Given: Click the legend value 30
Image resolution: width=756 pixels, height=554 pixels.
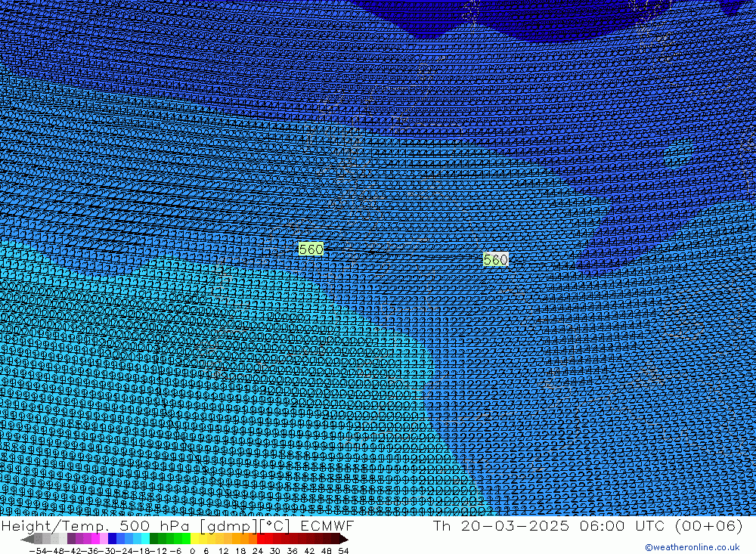Looking at the screenshot, I should point(275,551).
